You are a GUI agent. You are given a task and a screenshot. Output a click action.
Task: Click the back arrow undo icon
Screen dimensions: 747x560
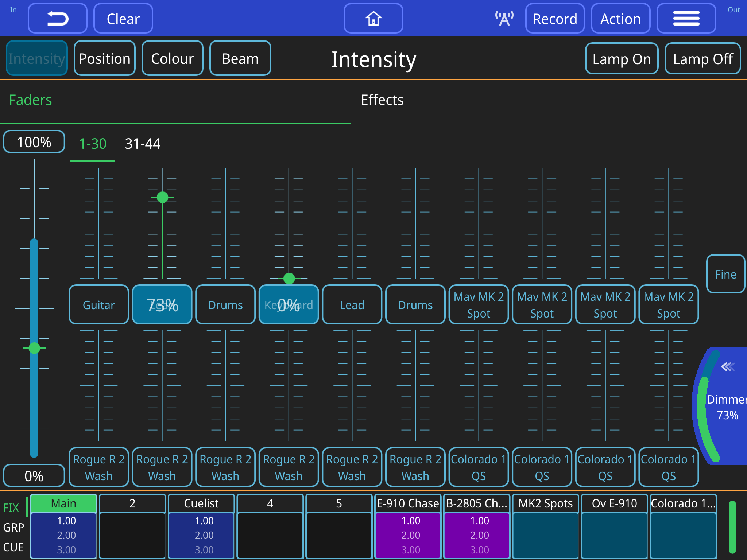58,19
